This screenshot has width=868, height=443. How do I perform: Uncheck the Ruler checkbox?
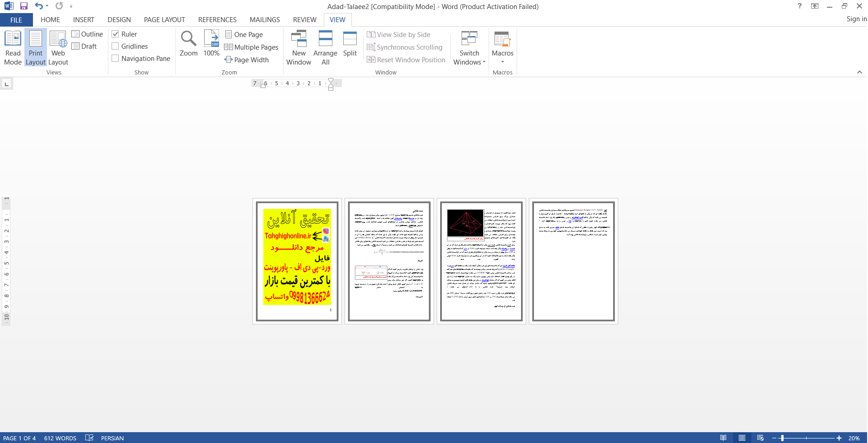(115, 34)
